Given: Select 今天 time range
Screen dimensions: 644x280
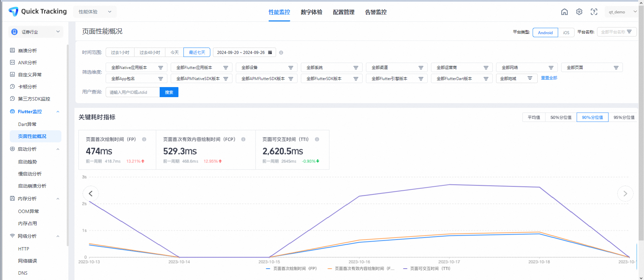Looking at the screenshot, I should click(x=174, y=52).
